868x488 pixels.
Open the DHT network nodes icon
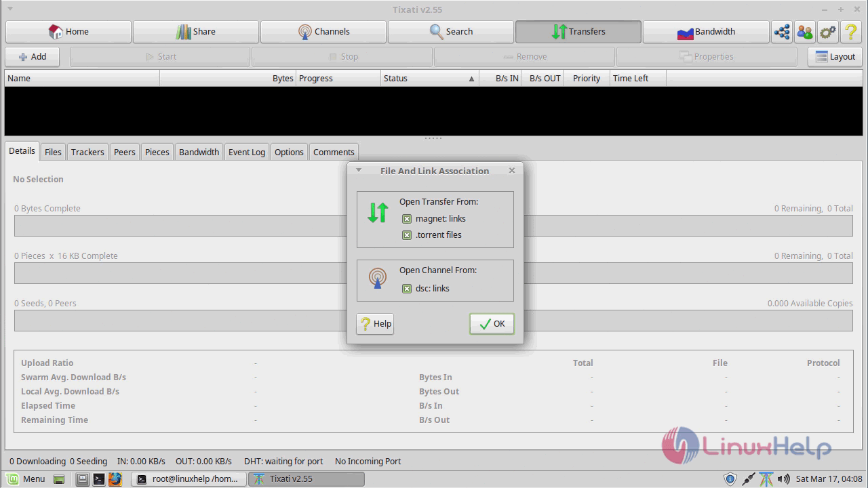click(782, 32)
